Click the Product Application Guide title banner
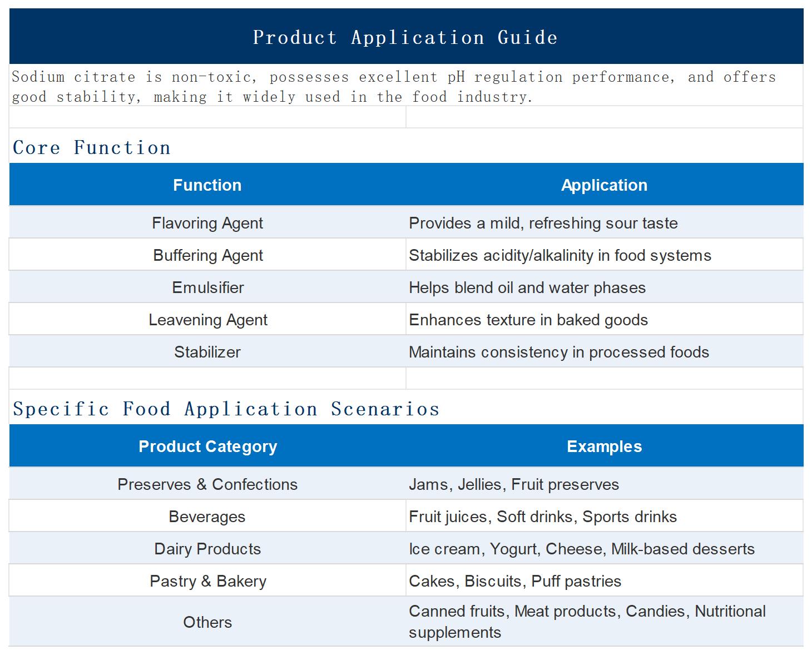812x655 pixels. 406,36
